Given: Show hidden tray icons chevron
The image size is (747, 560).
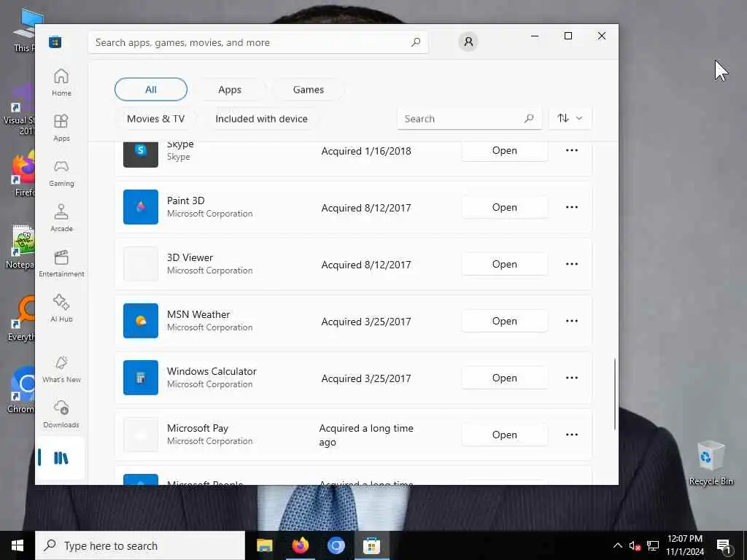Looking at the screenshot, I should point(617,545).
